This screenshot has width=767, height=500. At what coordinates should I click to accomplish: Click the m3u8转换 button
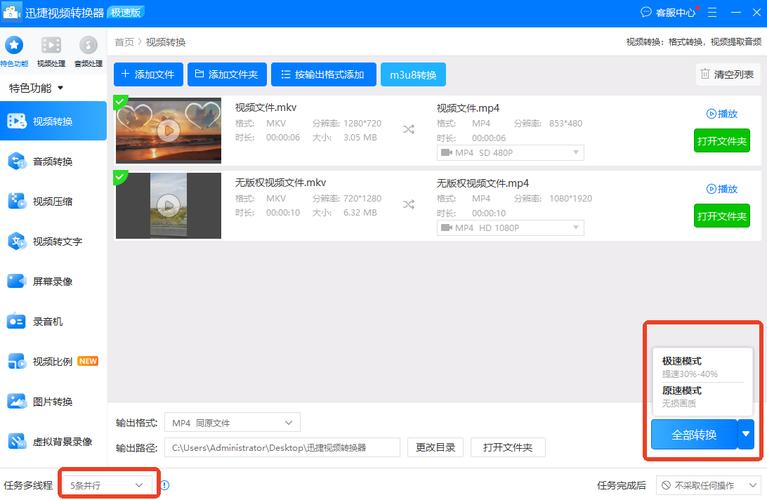point(413,75)
